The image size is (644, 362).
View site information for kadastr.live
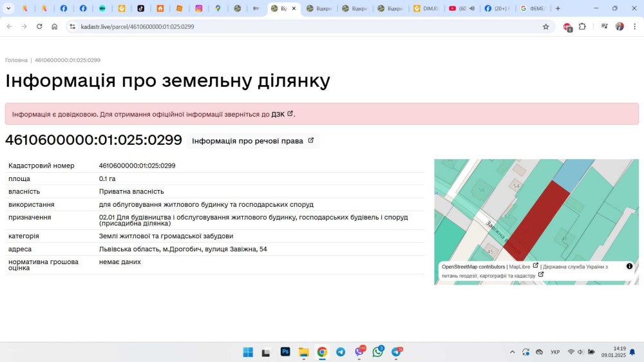(x=72, y=26)
